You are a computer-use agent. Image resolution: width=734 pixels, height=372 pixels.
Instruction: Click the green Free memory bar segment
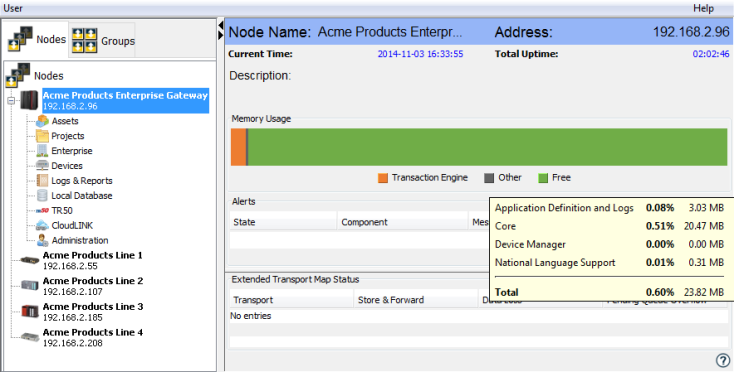(487, 147)
